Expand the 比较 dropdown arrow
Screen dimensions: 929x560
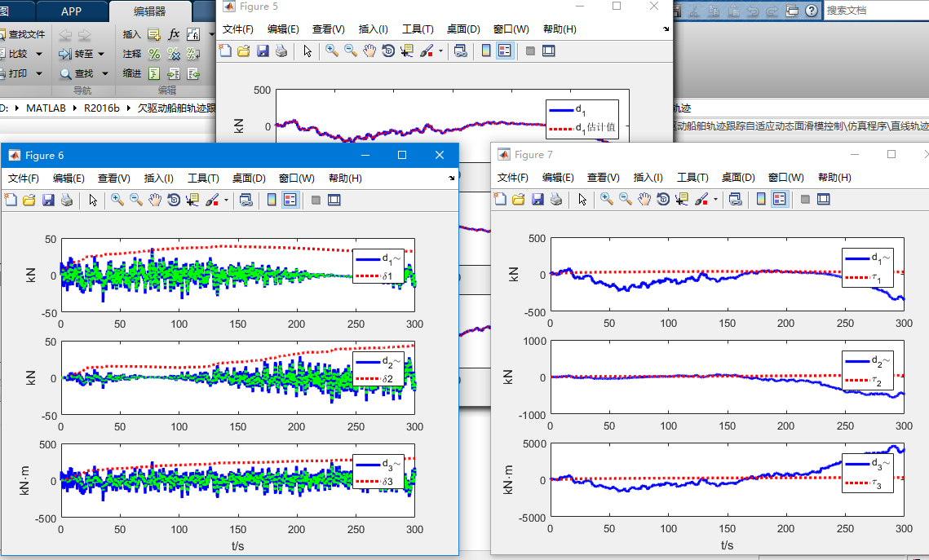(39, 54)
